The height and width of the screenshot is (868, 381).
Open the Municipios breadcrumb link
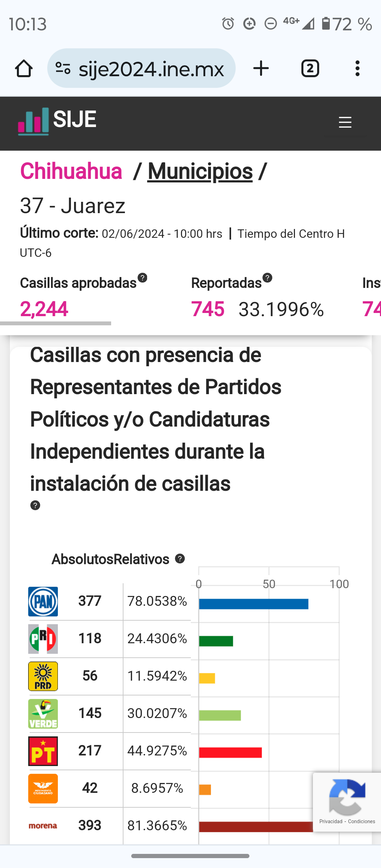[x=200, y=171]
